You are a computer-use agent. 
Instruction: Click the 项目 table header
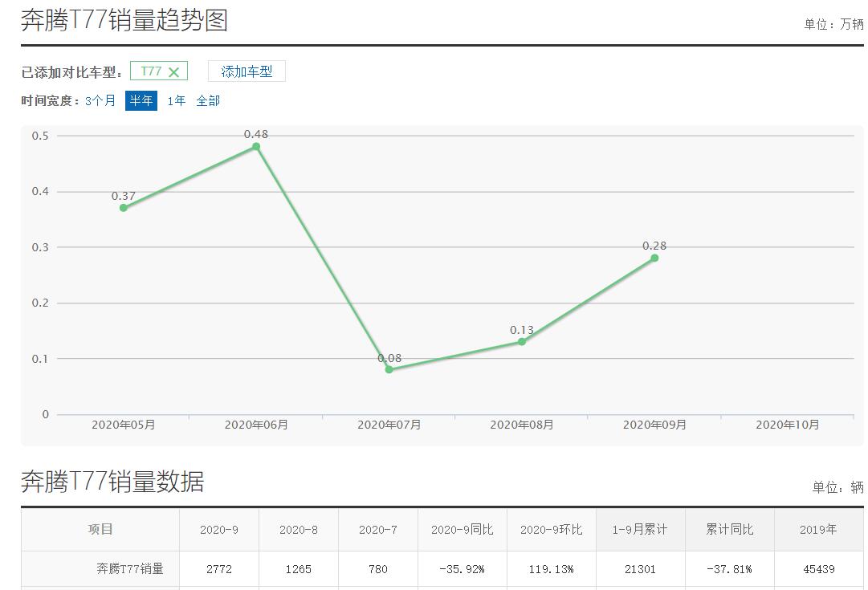point(100,530)
